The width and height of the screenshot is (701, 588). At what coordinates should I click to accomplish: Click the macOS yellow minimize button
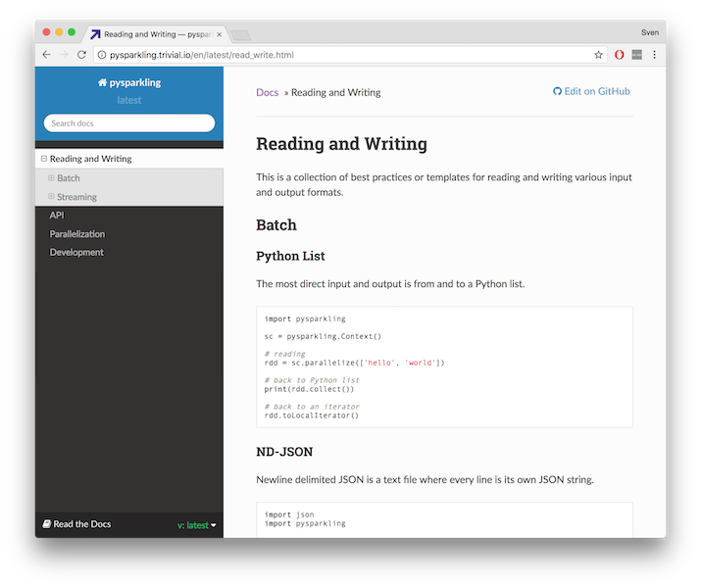59,32
